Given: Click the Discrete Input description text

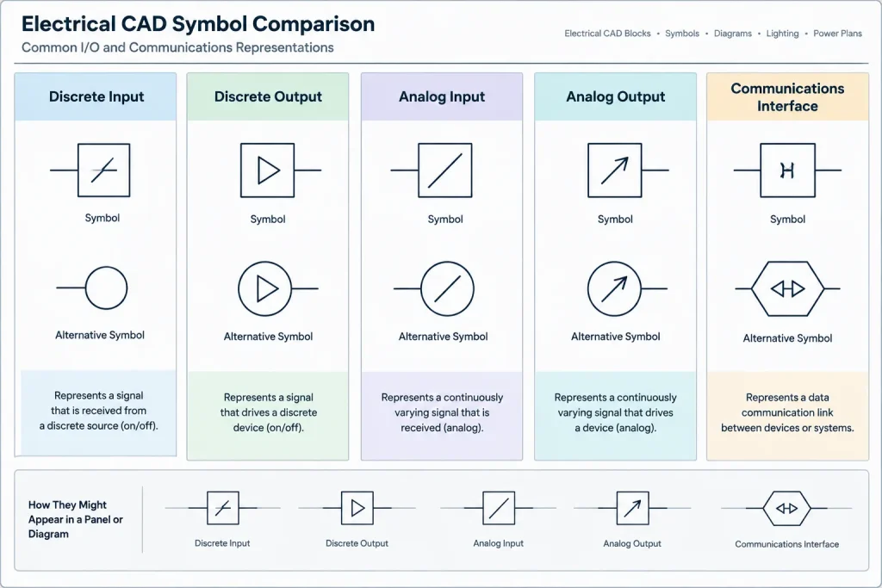Looking at the screenshot, I should point(98,411).
